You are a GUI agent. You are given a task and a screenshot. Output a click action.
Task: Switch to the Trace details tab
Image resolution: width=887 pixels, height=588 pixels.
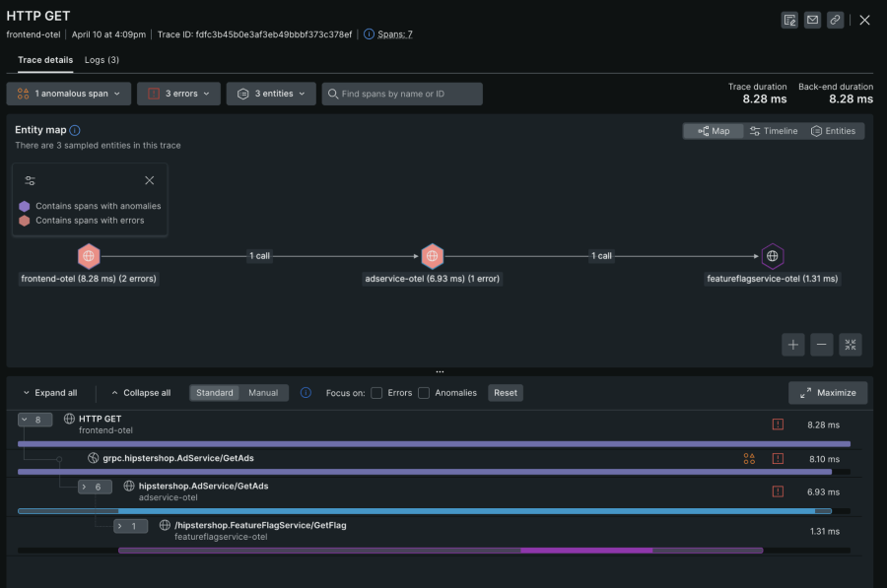click(45, 60)
